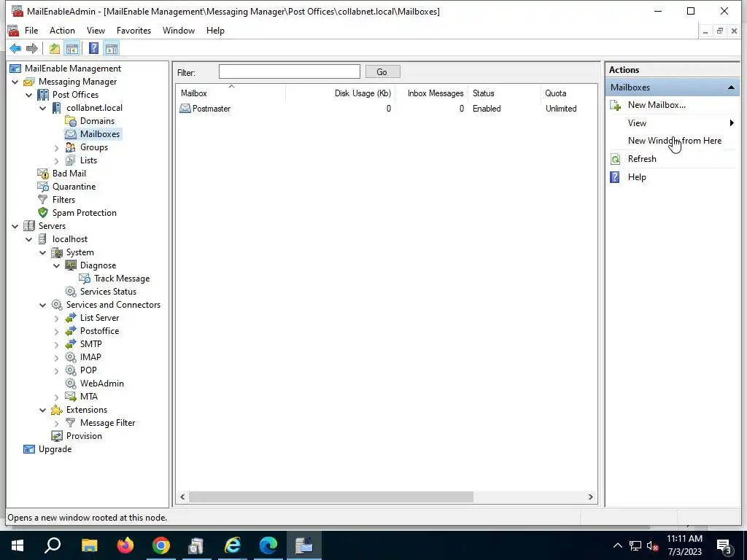
Task: Select the Groups node icon
Action: (71, 147)
